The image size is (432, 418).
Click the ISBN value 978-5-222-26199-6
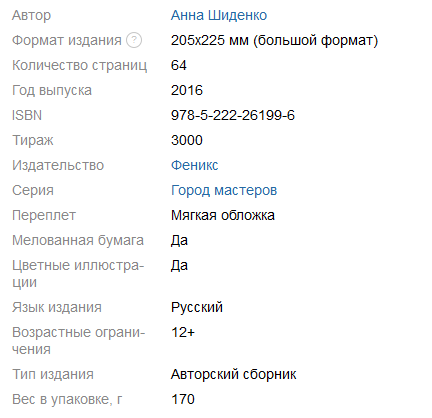(233, 115)
